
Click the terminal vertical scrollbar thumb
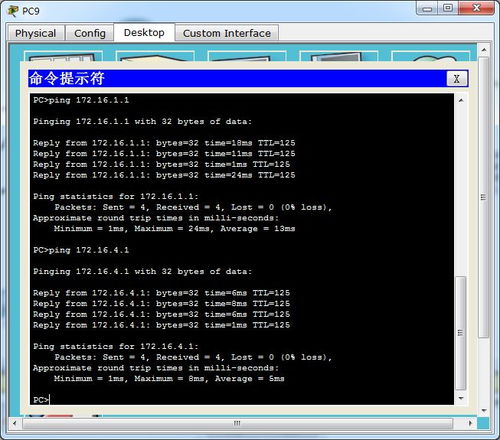pyautogui.click(x=461, y=333)
